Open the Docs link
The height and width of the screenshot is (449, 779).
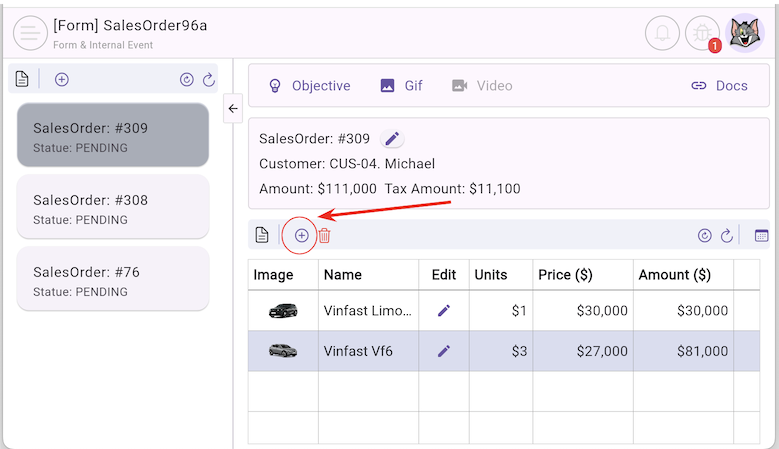click(719, 86)
